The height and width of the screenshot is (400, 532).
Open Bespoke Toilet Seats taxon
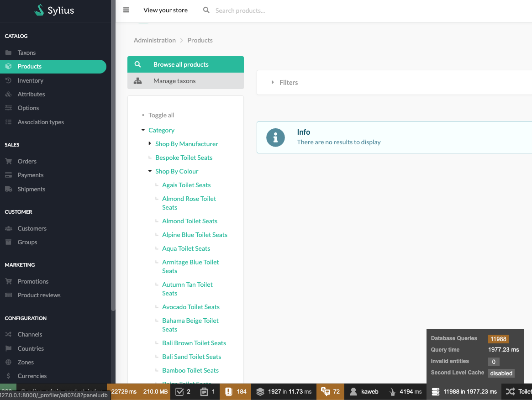pos(184,158)
